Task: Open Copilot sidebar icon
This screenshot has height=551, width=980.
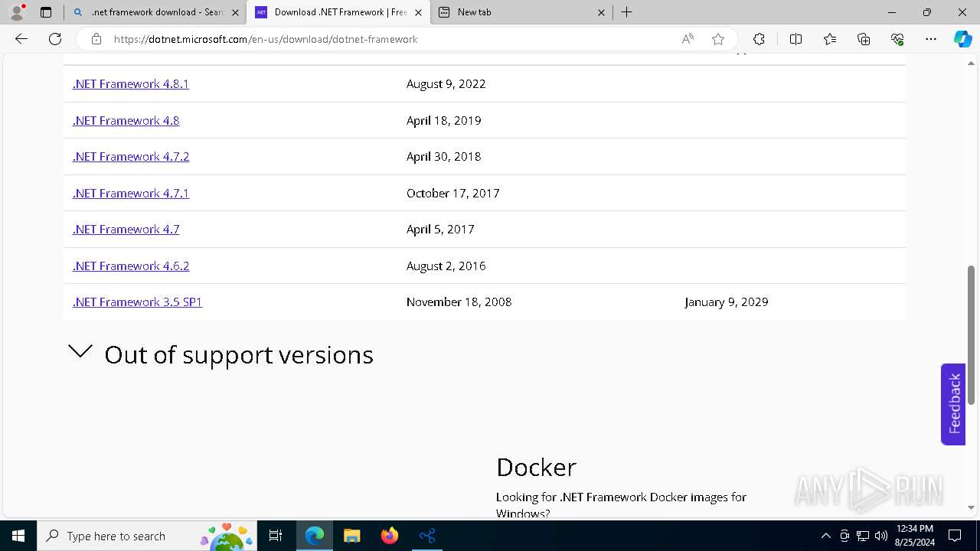Action: (962, 39)
